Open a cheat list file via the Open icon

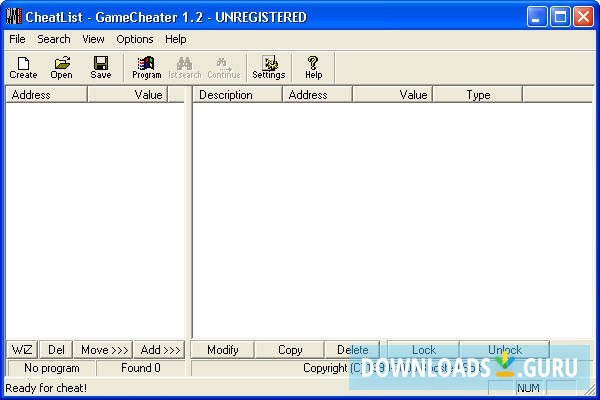point(61,68)
